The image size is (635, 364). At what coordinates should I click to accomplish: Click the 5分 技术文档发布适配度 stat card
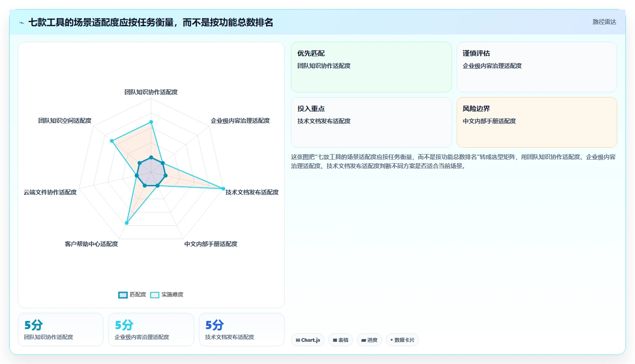(241, 330)
